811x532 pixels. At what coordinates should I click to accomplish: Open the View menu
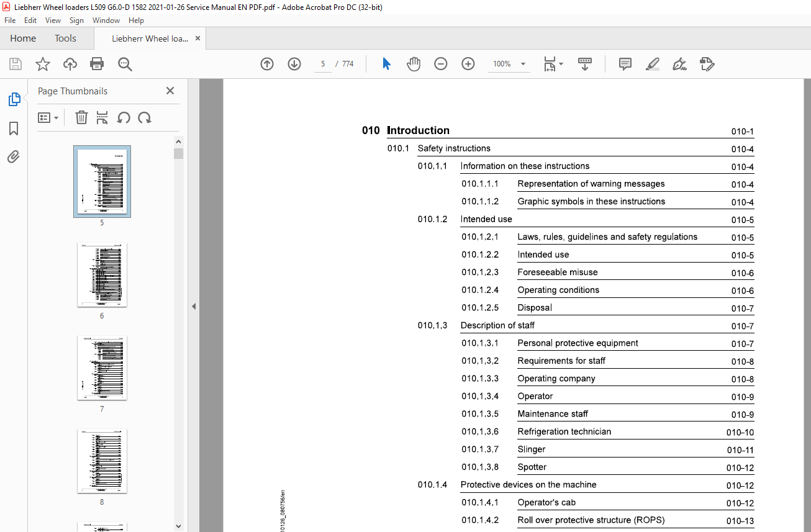pos(53,20)
